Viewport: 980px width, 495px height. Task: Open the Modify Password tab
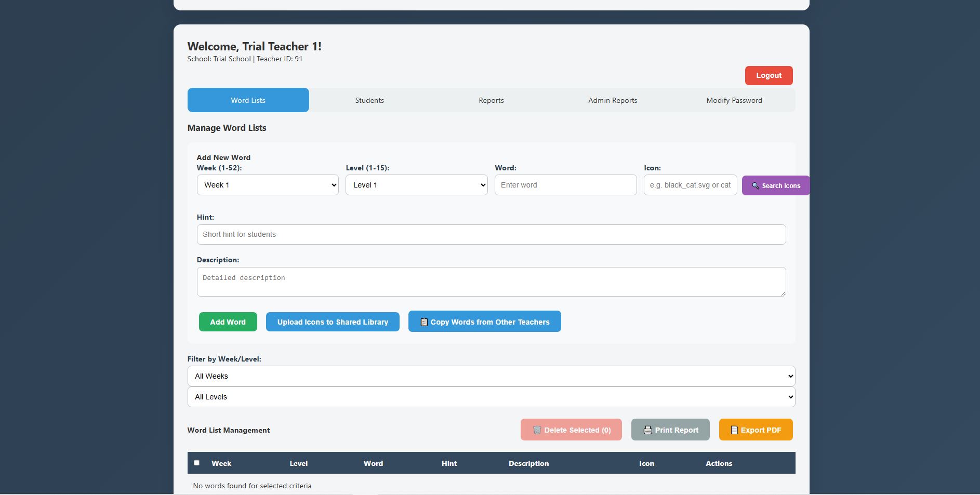(x=734, y=100)
